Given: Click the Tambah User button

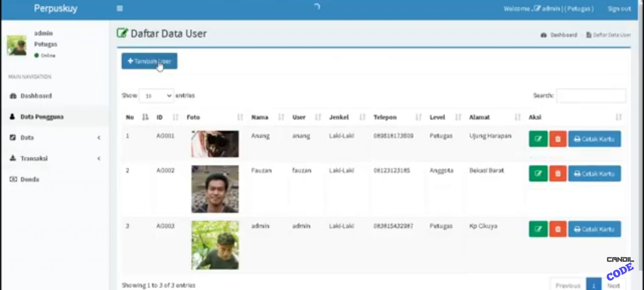Looking at the screenshot, I should (149, 61).
